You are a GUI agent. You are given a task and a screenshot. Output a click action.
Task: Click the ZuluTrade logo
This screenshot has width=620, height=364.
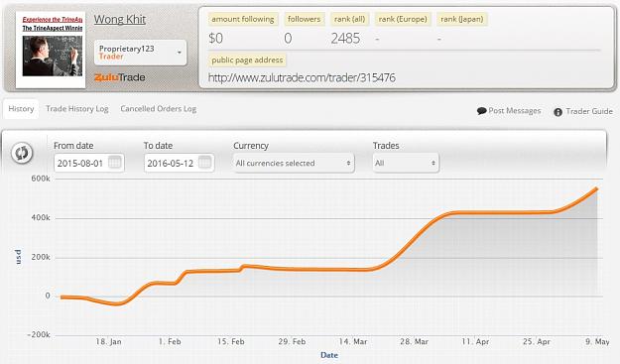pos(120,77)
